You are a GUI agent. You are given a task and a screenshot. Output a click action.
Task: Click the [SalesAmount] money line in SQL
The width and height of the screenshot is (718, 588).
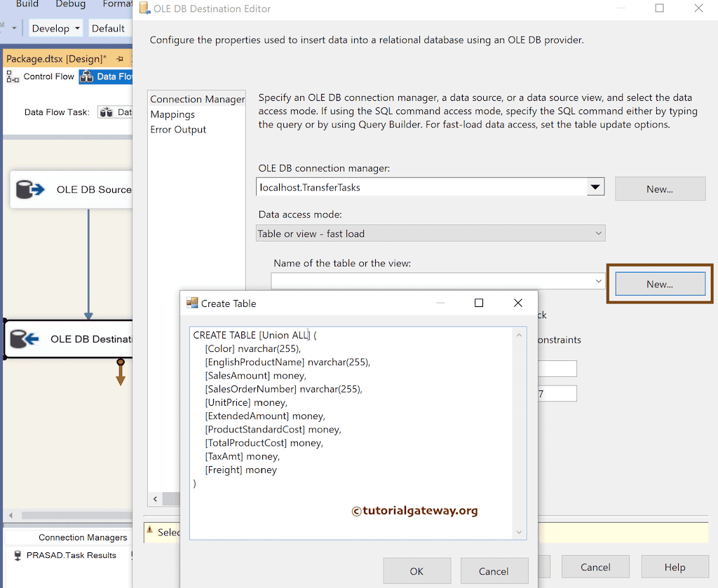point(255,376)
